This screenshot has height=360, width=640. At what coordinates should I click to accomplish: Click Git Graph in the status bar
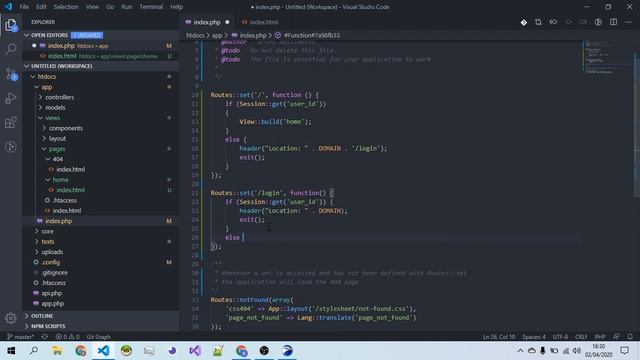(98, 337)
